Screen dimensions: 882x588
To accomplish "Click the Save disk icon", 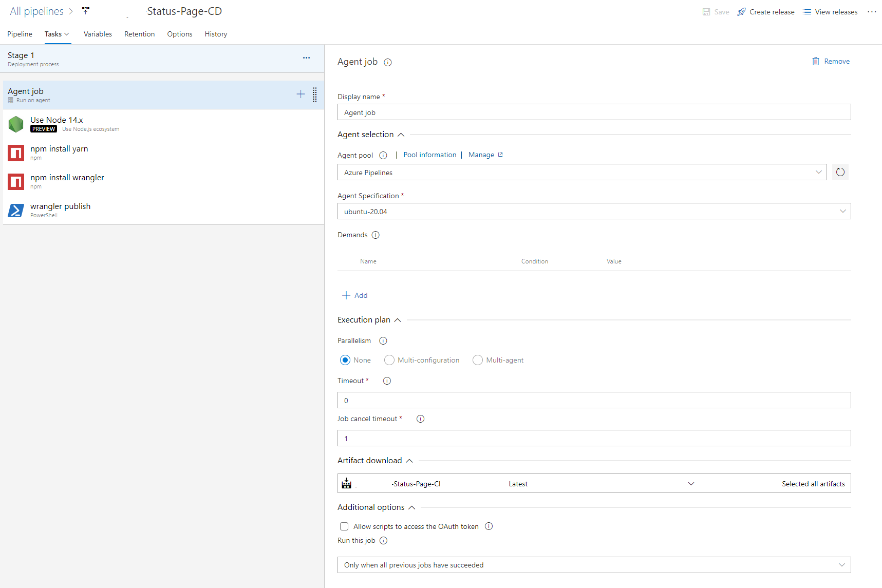I will tap(706, 12).
